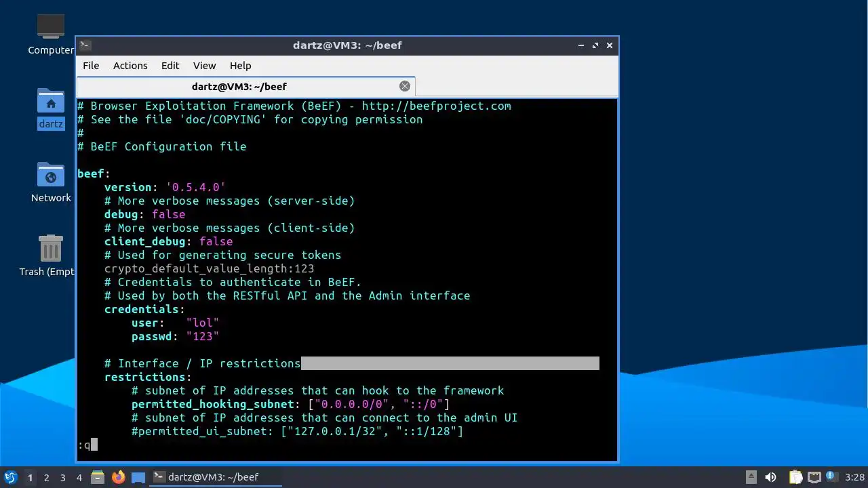Click the user value "lol"
This screenshot has width=868, height=488.
tap(202, 323)
